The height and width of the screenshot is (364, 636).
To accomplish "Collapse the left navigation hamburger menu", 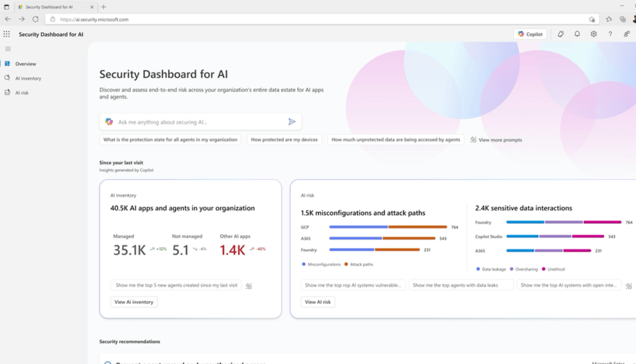I will (x=8, y=49).
